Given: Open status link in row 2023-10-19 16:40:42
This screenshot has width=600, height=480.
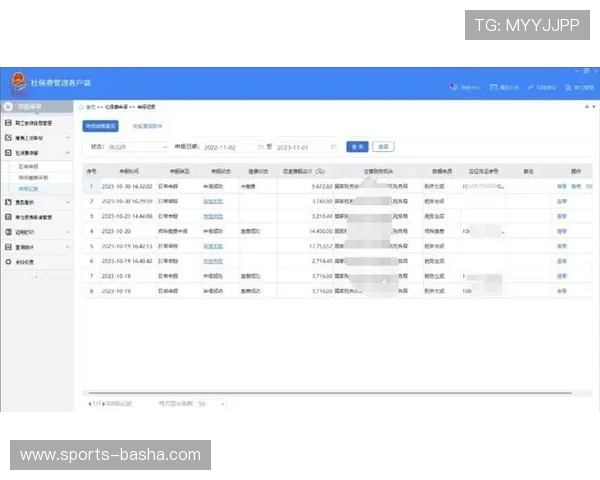Looking at the screenshot, I should pos(213,261).
